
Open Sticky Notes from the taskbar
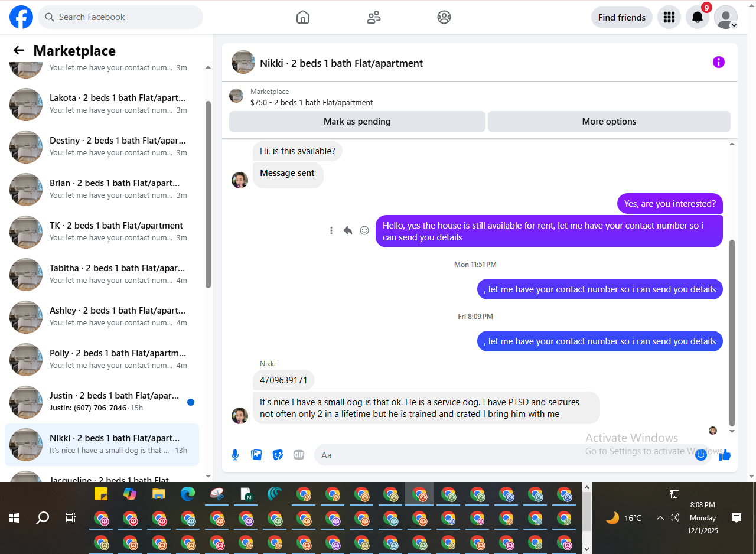tap(101, 494)
